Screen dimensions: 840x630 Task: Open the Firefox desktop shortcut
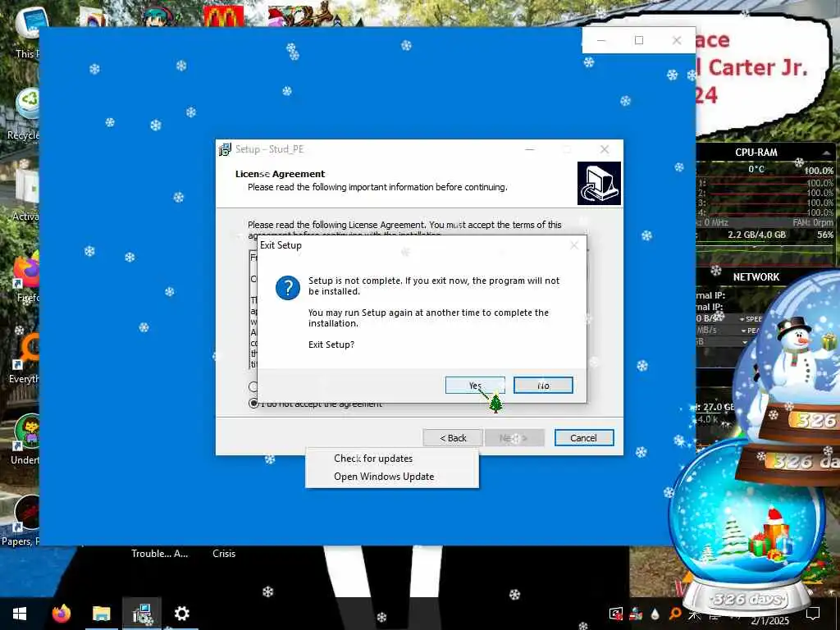tap(25, 277)
